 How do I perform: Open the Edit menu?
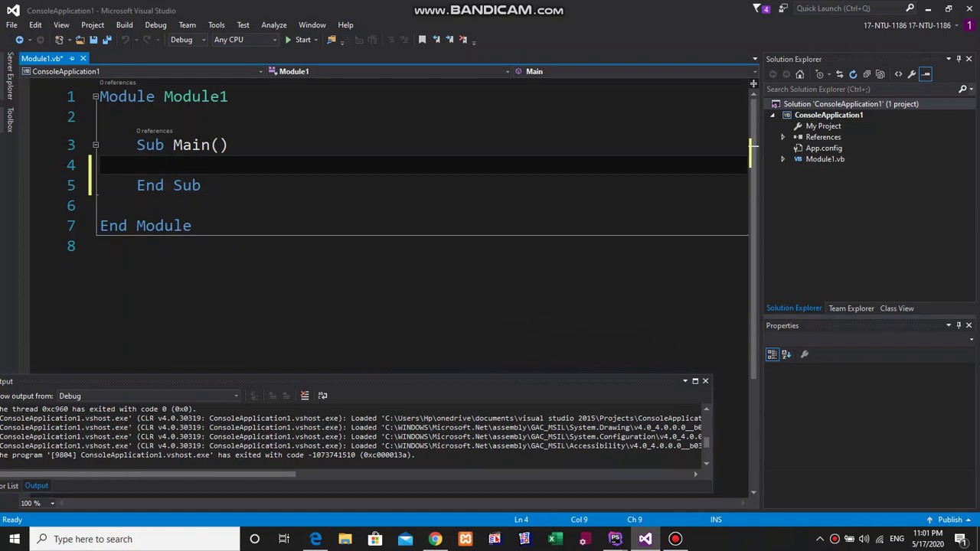(x=35, y=24)
